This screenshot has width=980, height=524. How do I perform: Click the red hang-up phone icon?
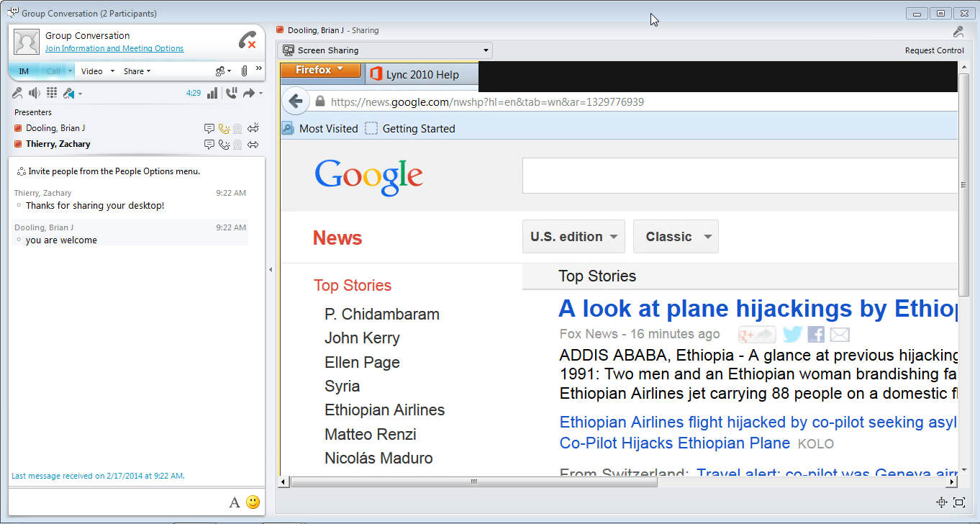(x=247, y=40)
